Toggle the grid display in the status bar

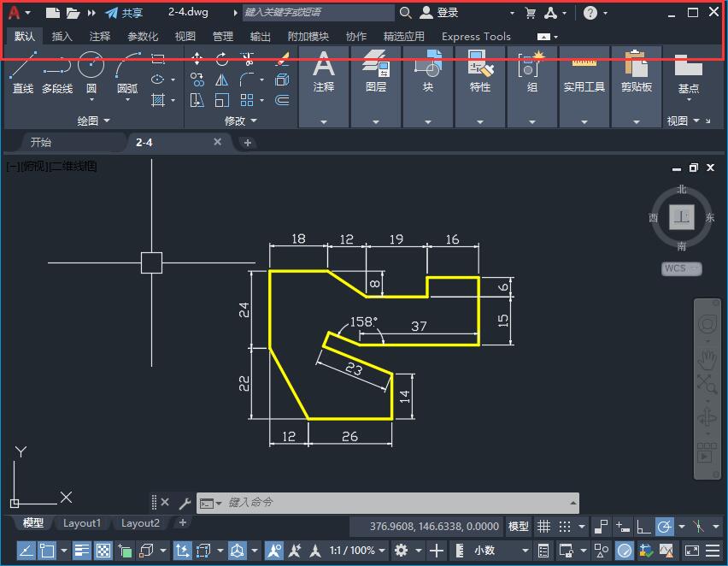[x=544, y=526]
